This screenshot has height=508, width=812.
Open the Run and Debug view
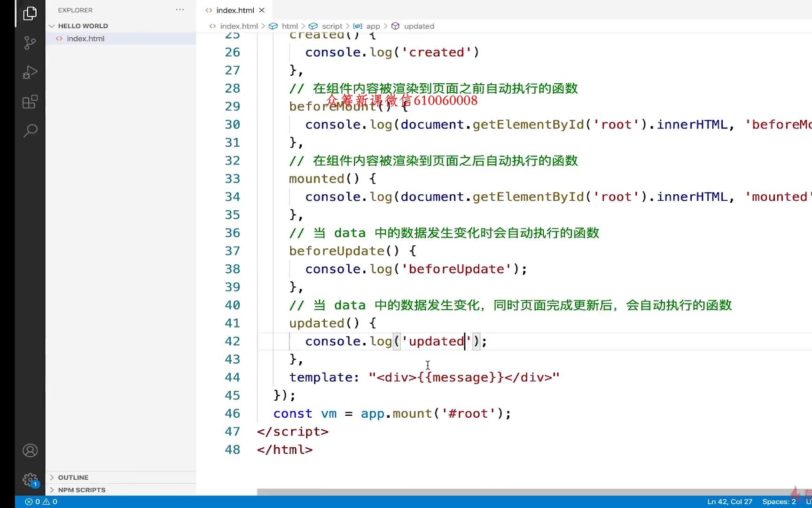pos(30,72)
